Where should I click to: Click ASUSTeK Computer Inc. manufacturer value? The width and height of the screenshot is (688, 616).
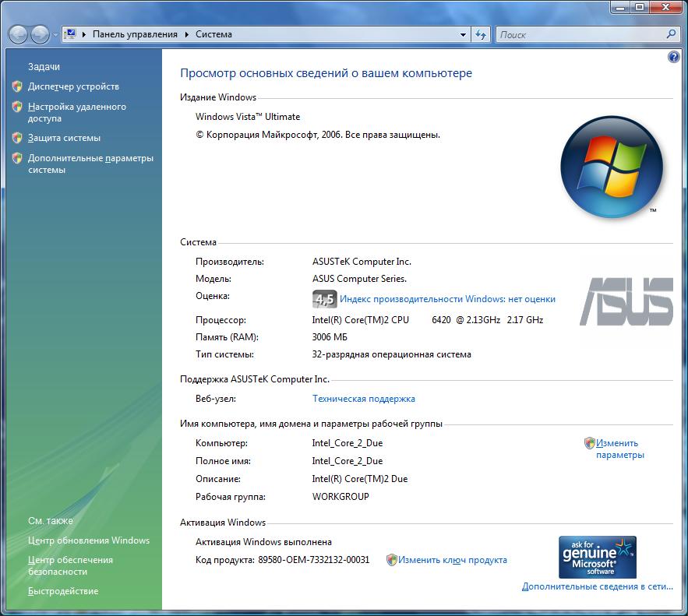click(x=362, y=262)
